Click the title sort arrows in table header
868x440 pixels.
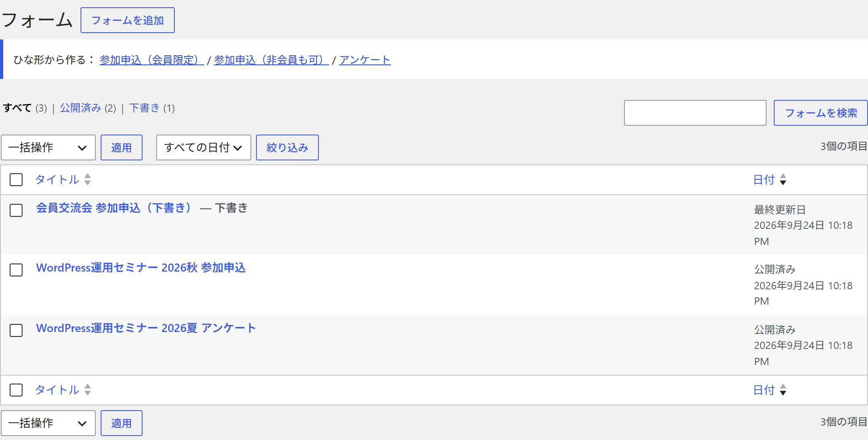[x=87, y=179]
